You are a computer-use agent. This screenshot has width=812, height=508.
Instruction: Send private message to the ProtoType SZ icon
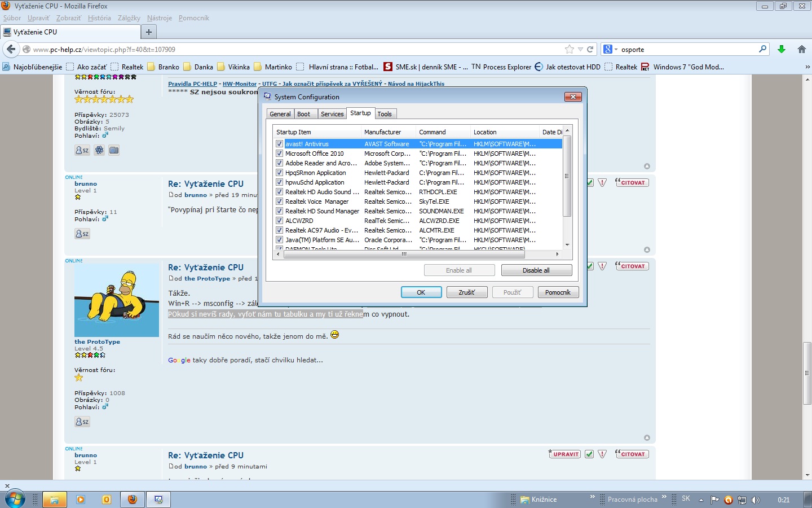[82, 422]
